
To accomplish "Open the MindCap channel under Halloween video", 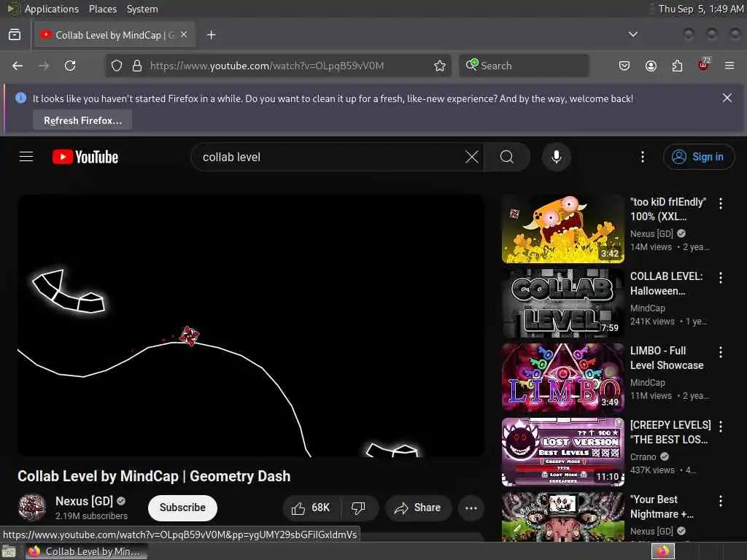I will (x=648, y=308).
